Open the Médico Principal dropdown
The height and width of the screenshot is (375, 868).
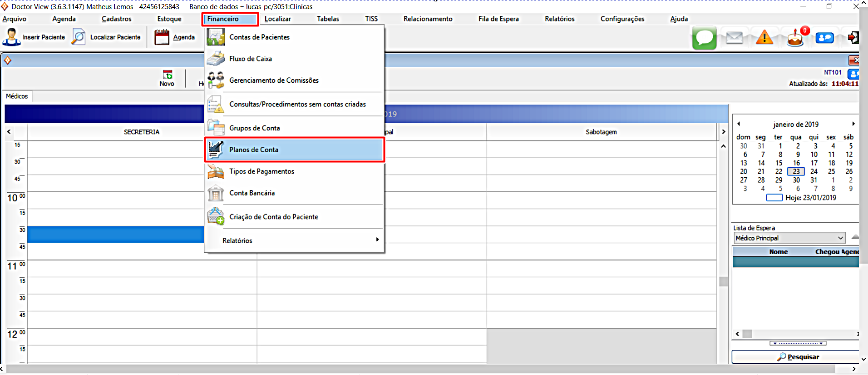click(x=840, y=238)
